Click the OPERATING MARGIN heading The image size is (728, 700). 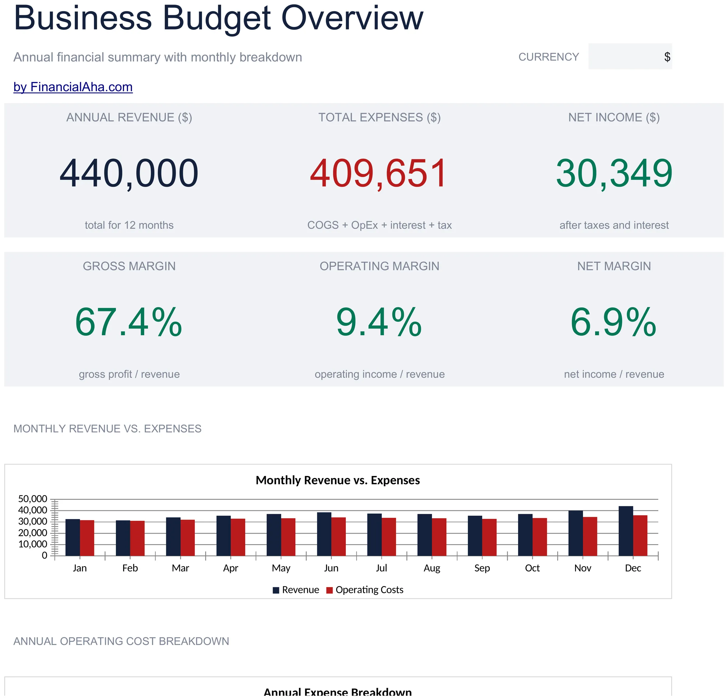379,266
